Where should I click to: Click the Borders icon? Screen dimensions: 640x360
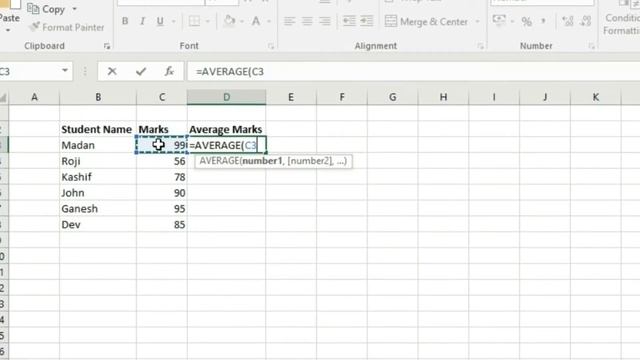point(194,21)
